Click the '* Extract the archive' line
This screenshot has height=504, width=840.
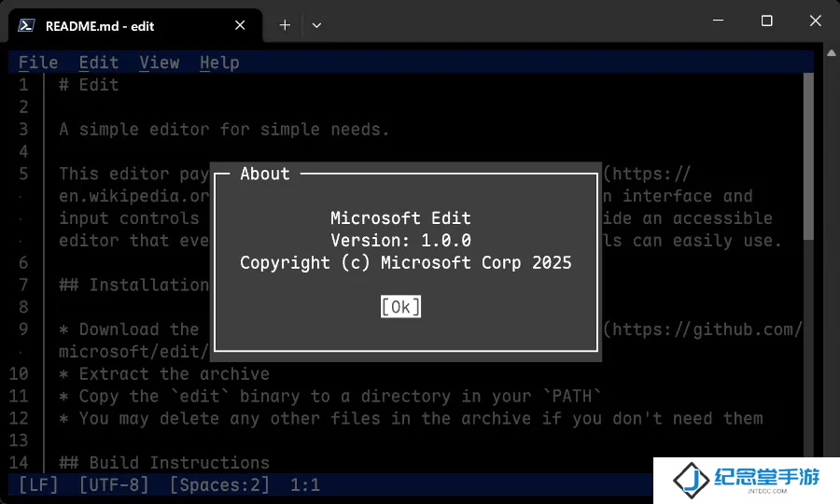pyautogui.click(x=164, y=374)
